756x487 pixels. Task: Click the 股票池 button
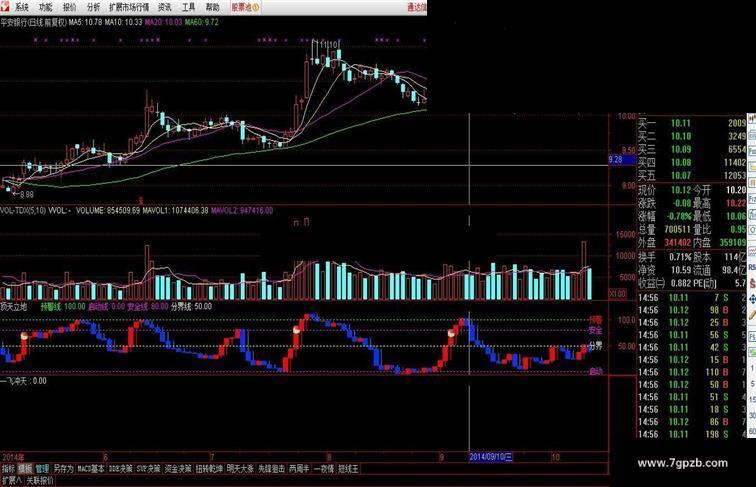coord(245,7)
